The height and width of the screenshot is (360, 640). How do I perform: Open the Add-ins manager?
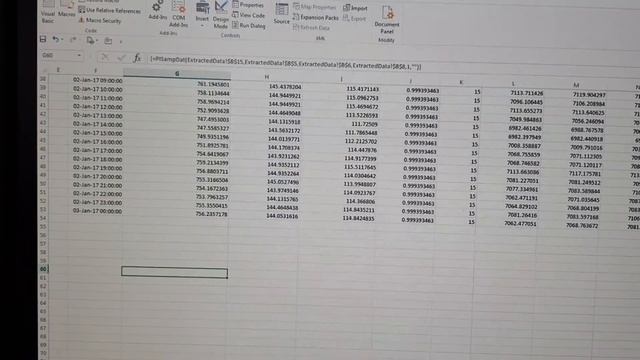click(158, 11)
